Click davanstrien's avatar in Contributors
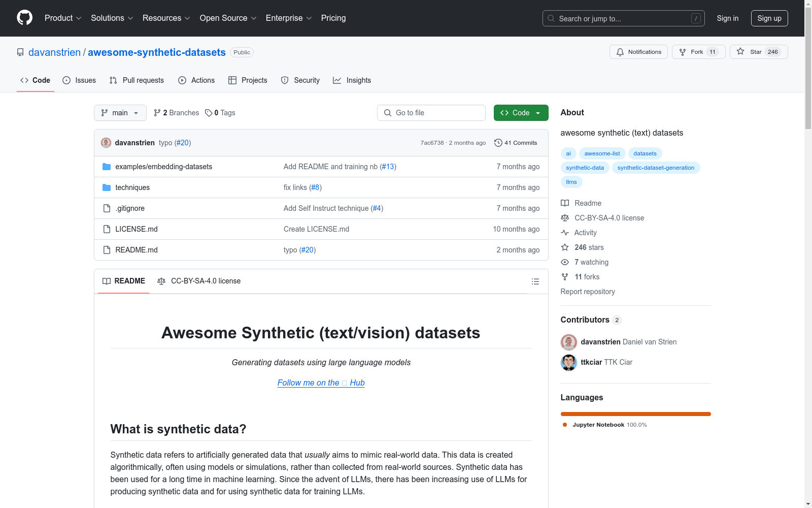Viewport: 812px width, 508px height. coord(569,342)
